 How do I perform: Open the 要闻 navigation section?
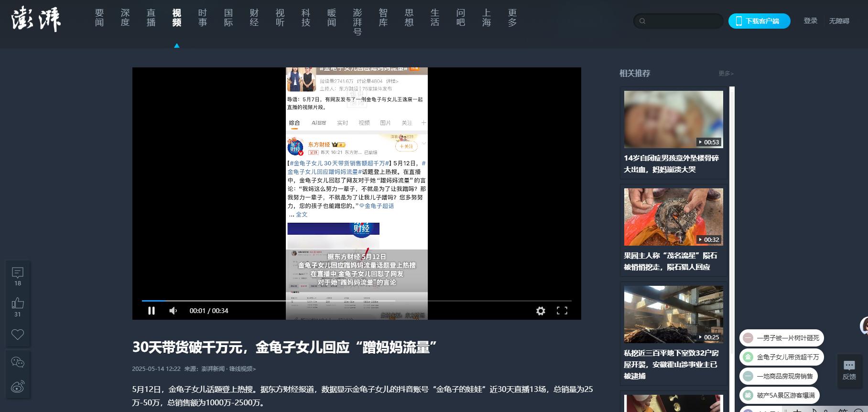tap(99, 18)
